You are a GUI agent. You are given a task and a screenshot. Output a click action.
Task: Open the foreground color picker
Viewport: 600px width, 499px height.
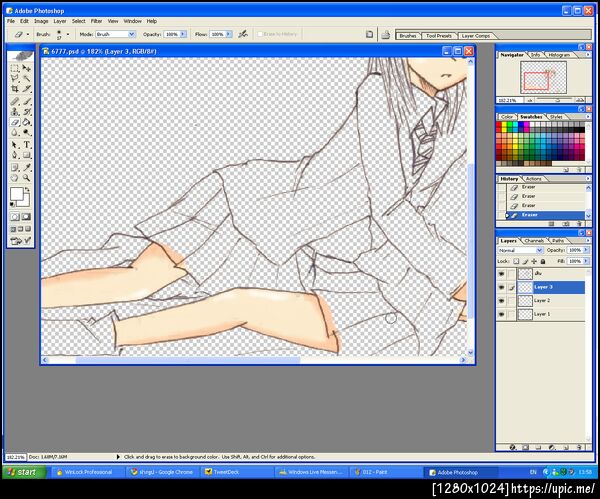(x=16, y=194)
